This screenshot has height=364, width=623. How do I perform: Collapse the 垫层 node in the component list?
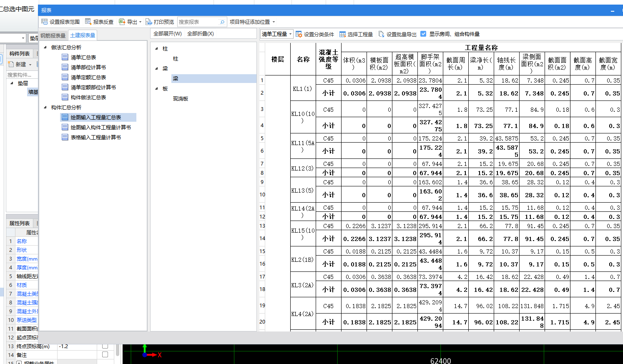[x=12, y=83]
